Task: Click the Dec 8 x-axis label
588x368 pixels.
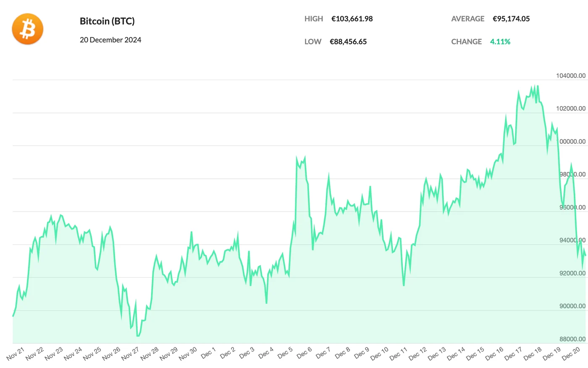Action: (343, 353)
